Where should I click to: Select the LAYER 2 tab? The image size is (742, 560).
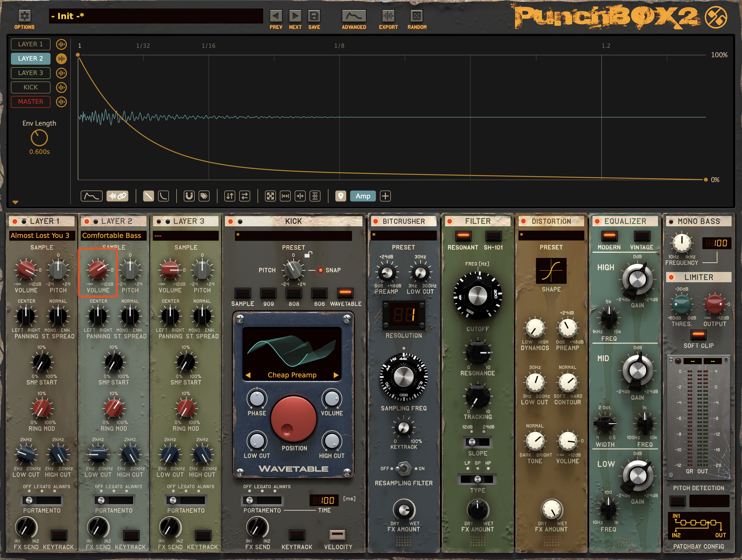[31, 59]
